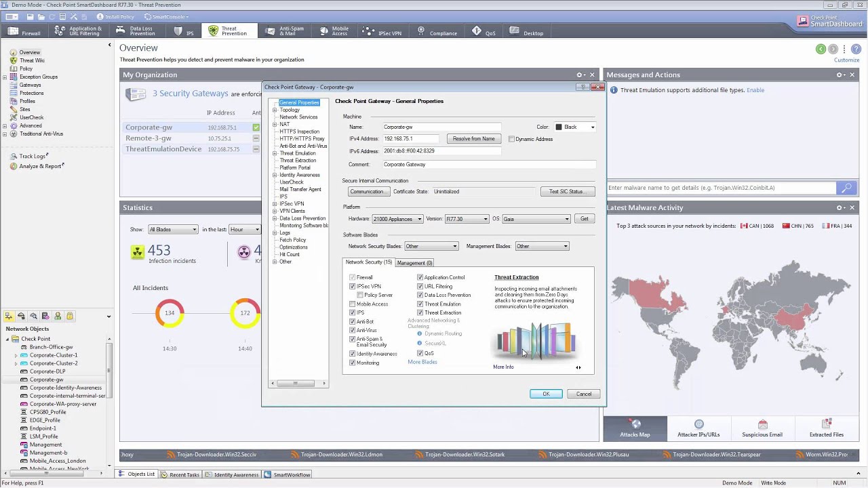
Task: Toggle the Anti-Bot blade checkbox
Action: (x=353, y=322)
